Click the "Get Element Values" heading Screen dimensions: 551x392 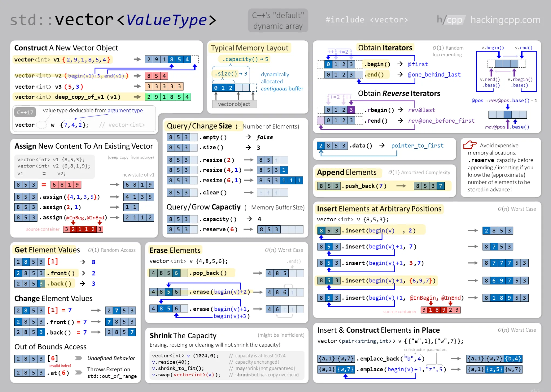47,250
